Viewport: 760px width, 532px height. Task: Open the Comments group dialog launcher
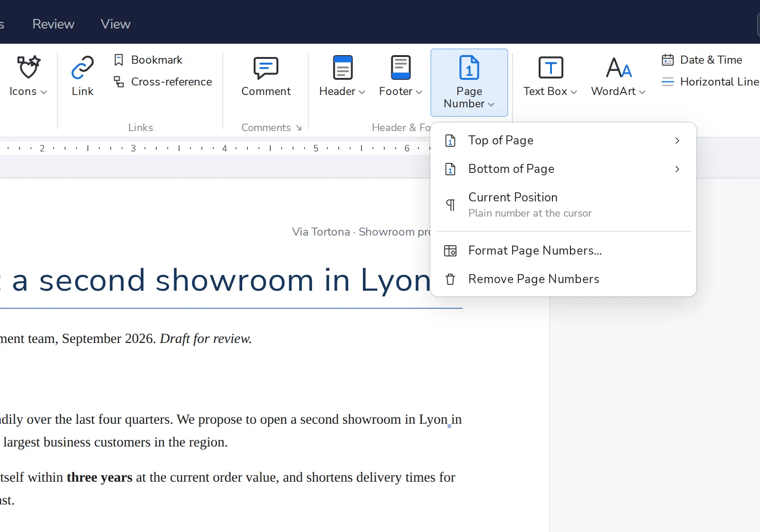(x=299, y=128)
